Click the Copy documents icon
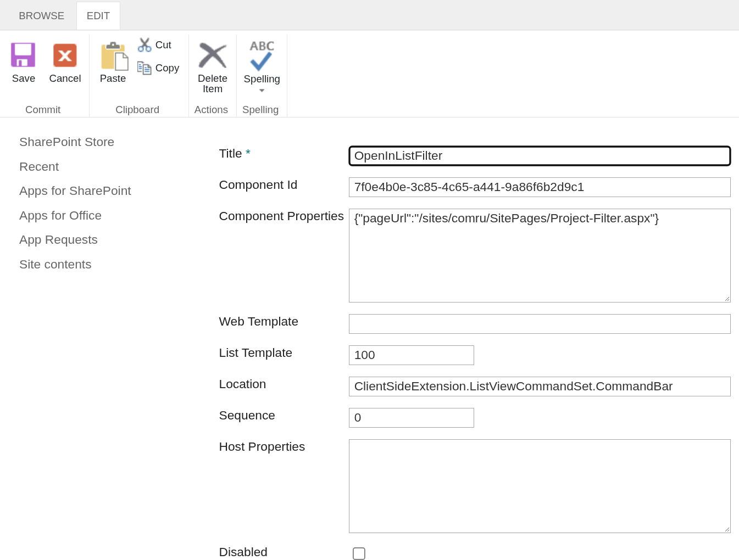 (145, 68)
